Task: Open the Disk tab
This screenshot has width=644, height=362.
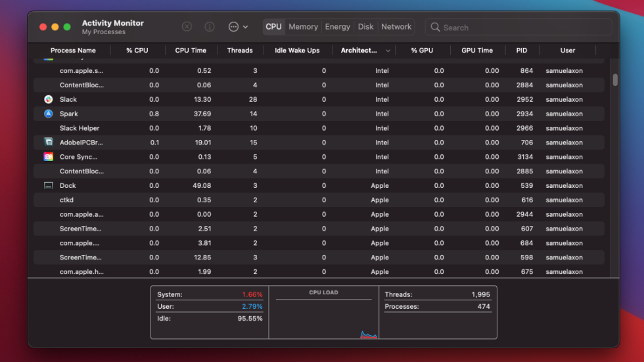Action: click(x=365, y=27)
